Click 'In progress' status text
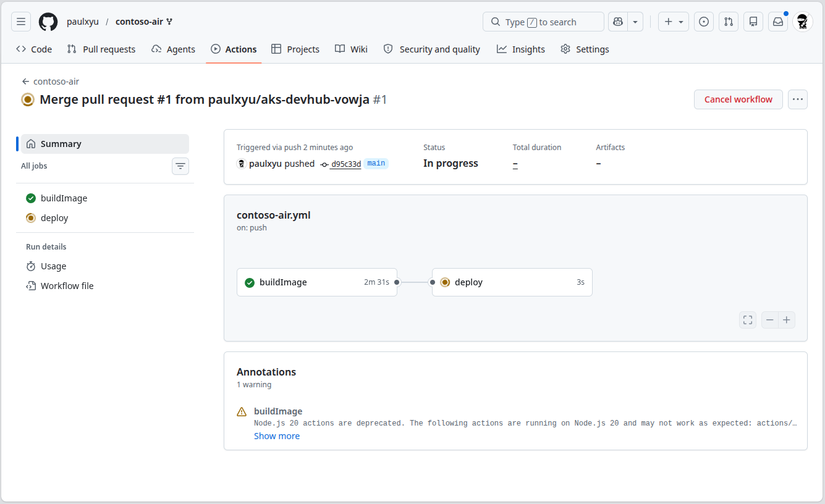 451,164
